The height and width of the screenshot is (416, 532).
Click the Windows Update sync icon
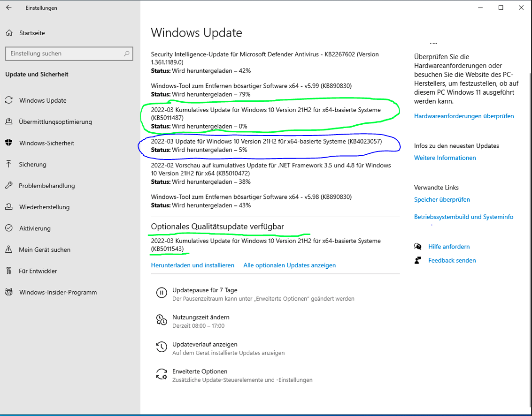pos(9,100)
